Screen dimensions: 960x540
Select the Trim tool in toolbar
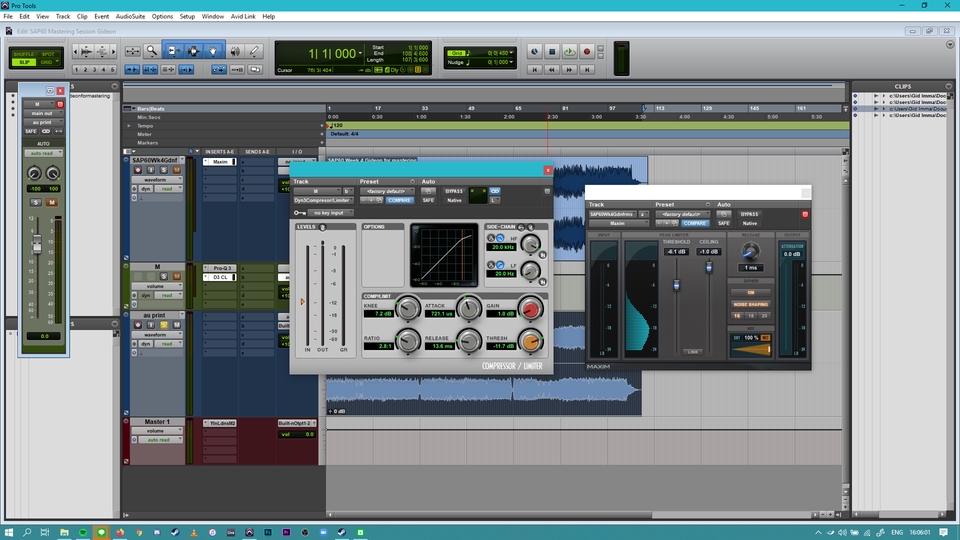pos(173,51)
